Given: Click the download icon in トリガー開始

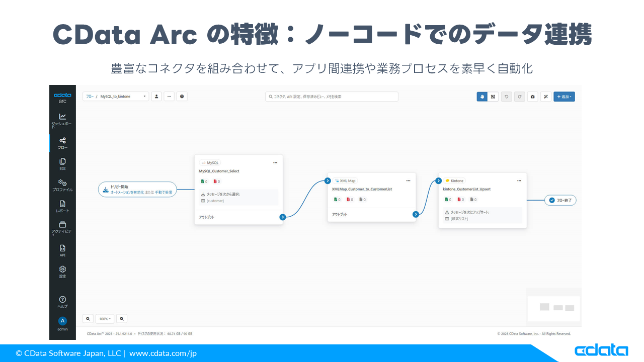Looking at the screenshot, I should (x=105, y=190).
